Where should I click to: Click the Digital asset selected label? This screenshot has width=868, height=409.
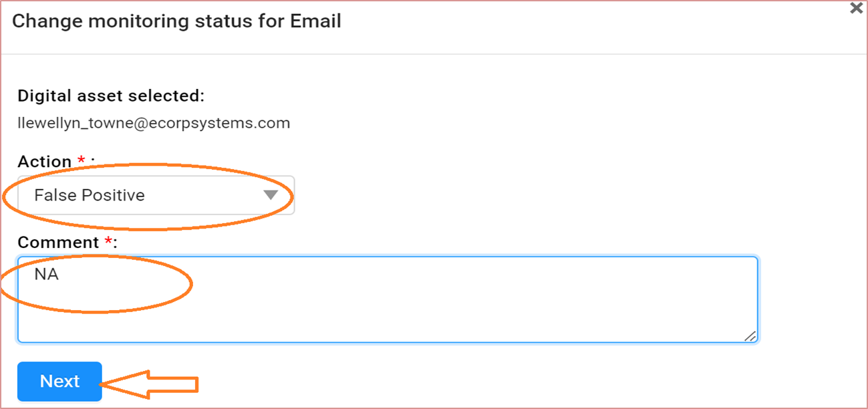(111, 96)
